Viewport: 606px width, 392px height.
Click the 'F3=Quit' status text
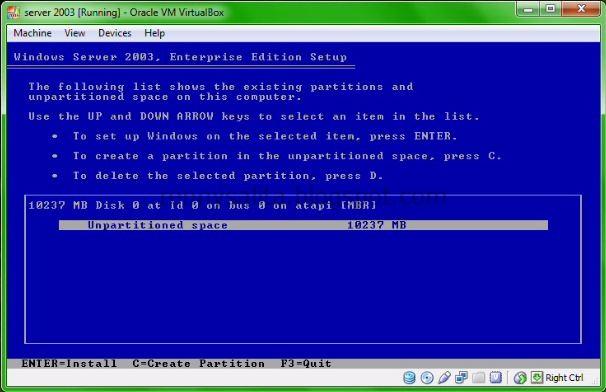pos(306,363)
